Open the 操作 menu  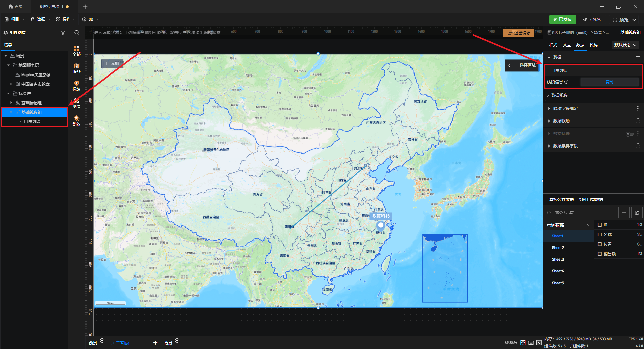tap(66, 19)
